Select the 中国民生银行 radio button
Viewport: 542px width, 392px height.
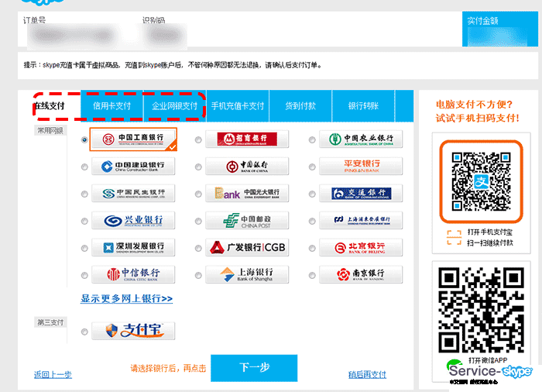pos(84,194)
